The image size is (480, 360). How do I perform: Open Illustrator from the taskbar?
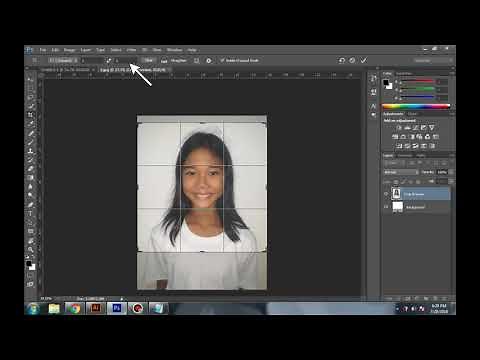[96, 309]
